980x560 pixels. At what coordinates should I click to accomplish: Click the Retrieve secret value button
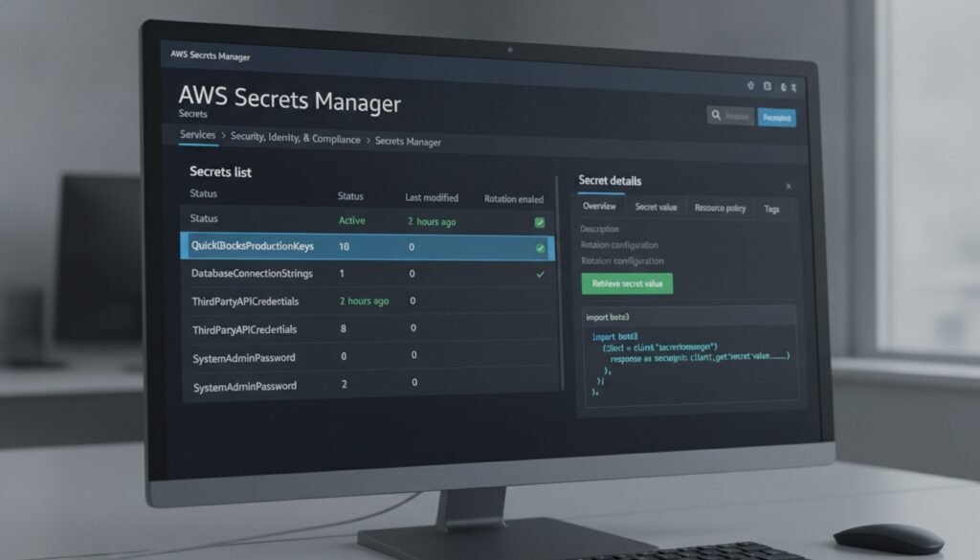(x=627, y=283)
